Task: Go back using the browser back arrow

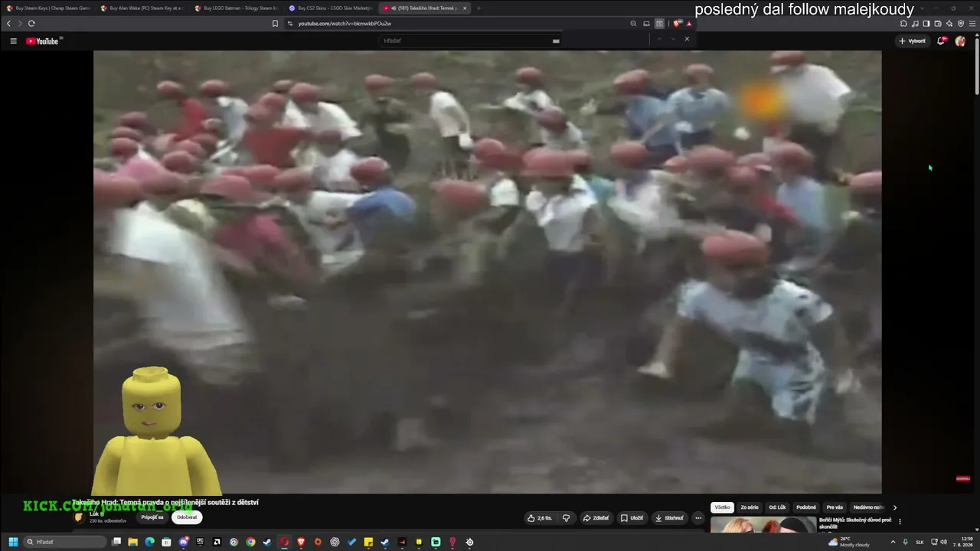Action: (9, 24)
